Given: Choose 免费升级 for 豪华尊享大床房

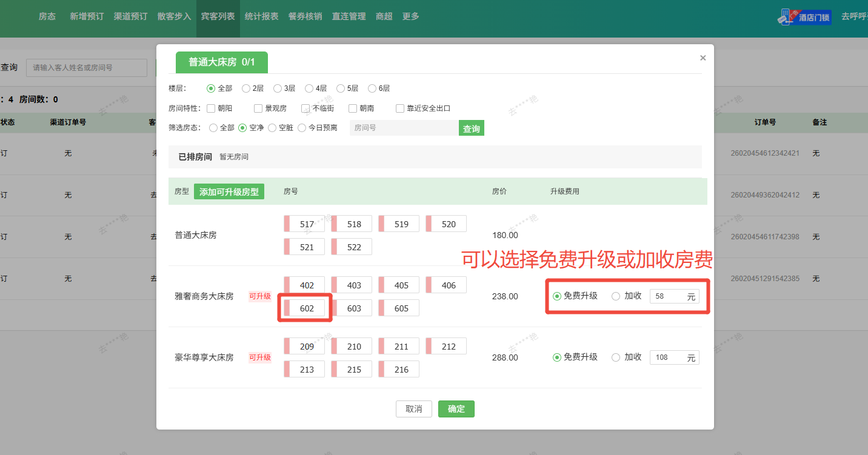Looking at the screenshot, I should coord(556,357).
